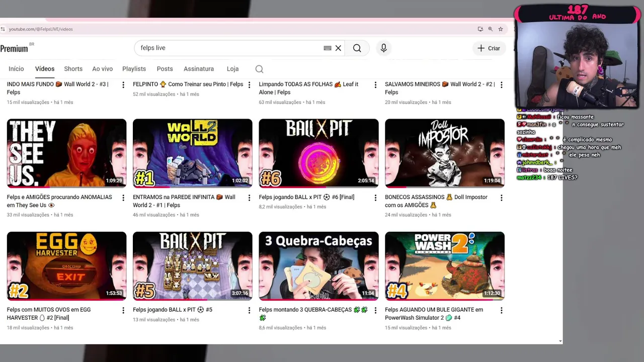
Task: Select the Vídeos tab
Action: pos(45,69)
